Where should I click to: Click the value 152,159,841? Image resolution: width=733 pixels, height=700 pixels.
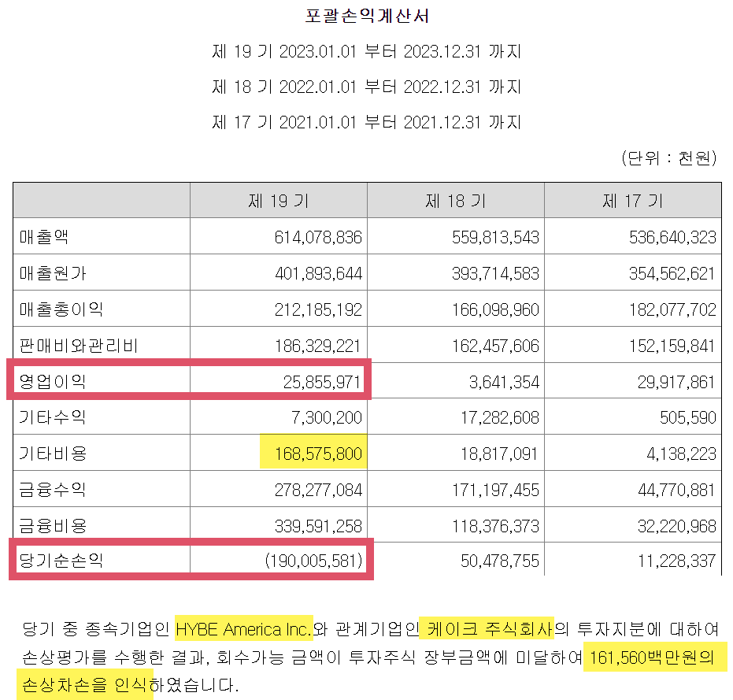pos(672,346)
